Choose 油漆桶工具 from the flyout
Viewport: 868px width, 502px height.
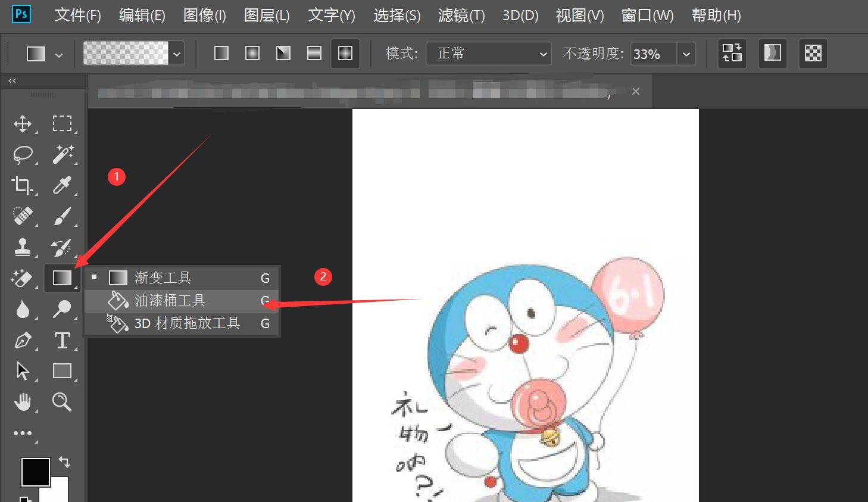coord(182,300)
